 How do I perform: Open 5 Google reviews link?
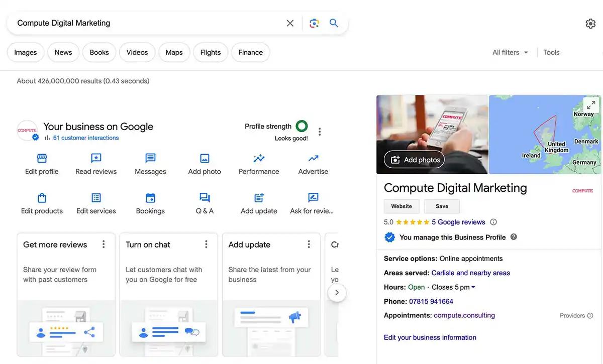click(x=458, y=222)
